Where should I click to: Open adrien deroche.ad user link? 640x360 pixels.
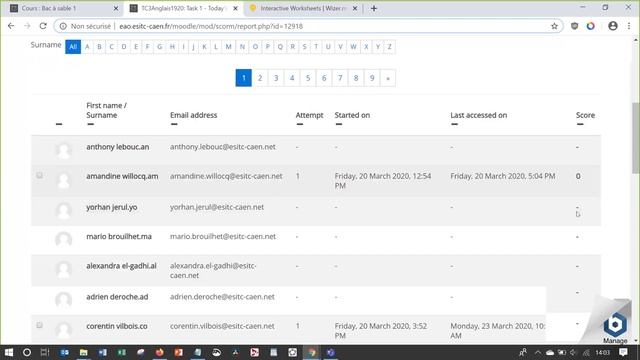coord(117,297)
